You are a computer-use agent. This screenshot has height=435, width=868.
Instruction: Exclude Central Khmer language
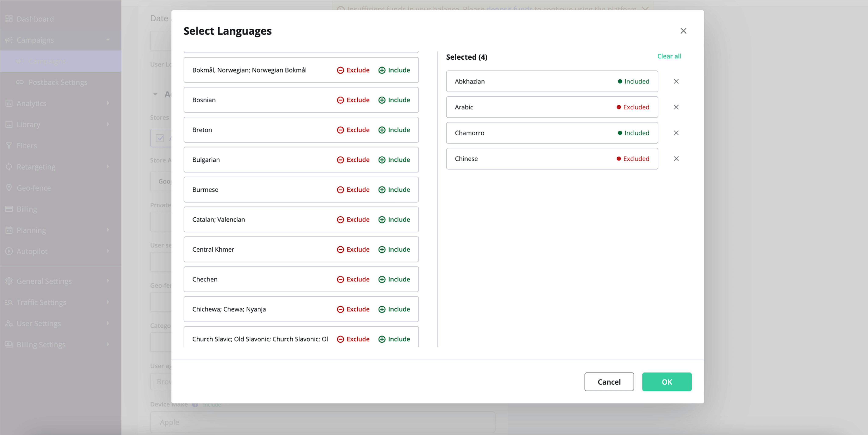[x=353, y=250]
